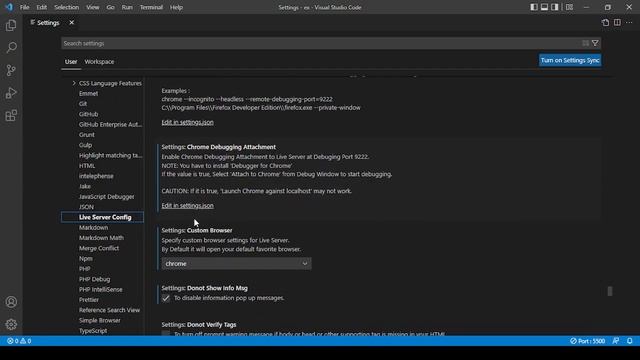Screen dimensions: 640x360
Task: Click the settings scrollbar thumb
Action: [x=610, y=291]
